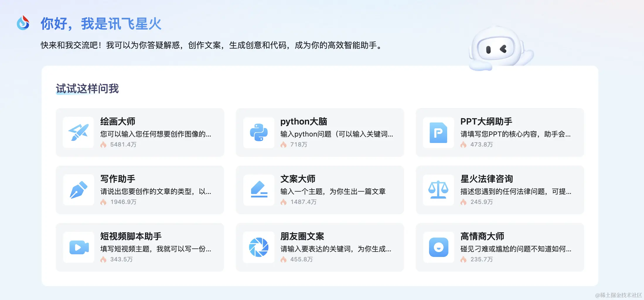Click the description '填写短视频主题，我就可以写一份...'
This screenshot has height=300, width=644.
click(156, 249)
